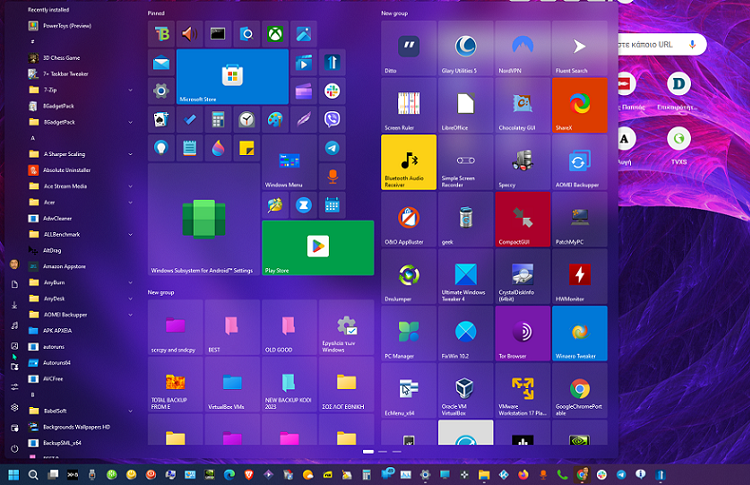Open Microsoft Edge from the taskbar

click(x=230, y=474)
